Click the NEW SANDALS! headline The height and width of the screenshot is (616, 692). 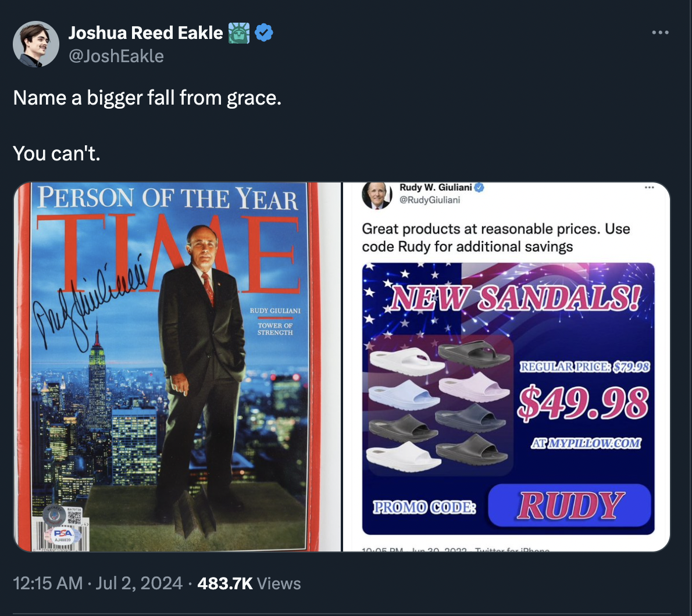click(515, 299)
